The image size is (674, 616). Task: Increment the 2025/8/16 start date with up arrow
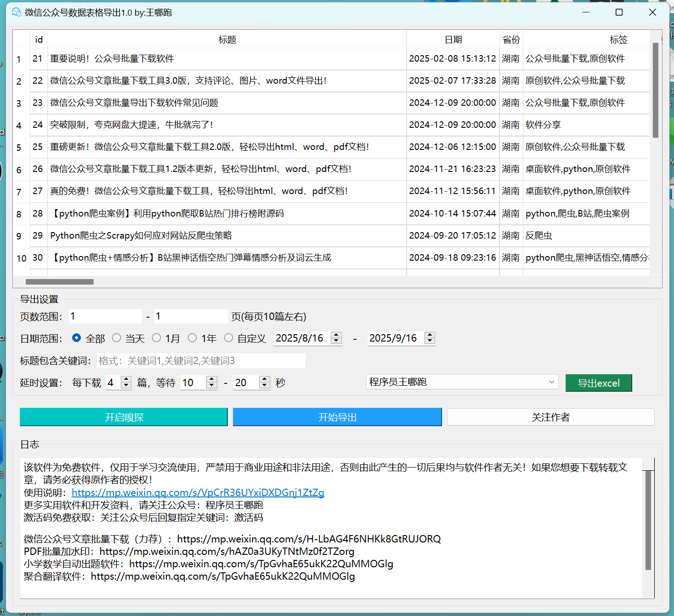point(336,335)
